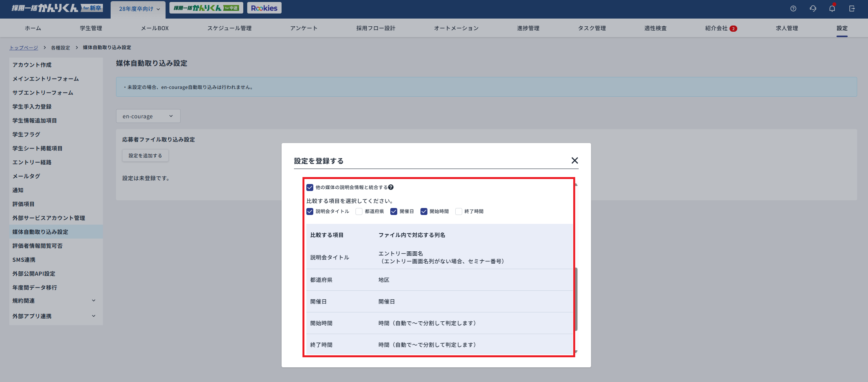
Task: Go to the 学生管理 menu tab
Action: coord(91,28)
